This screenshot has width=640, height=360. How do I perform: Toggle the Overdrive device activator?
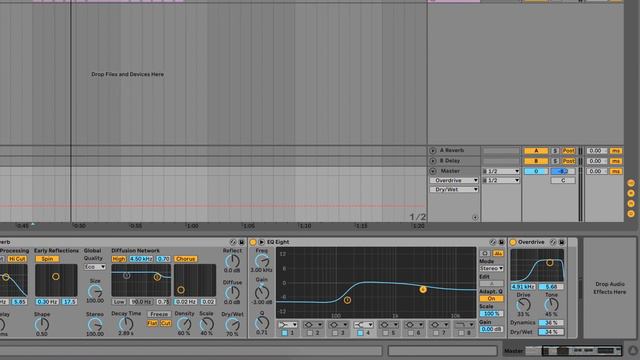[513, 242]
